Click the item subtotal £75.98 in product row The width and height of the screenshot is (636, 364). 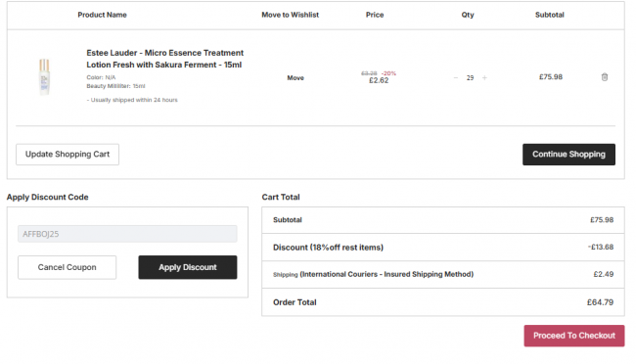[551, 76]
